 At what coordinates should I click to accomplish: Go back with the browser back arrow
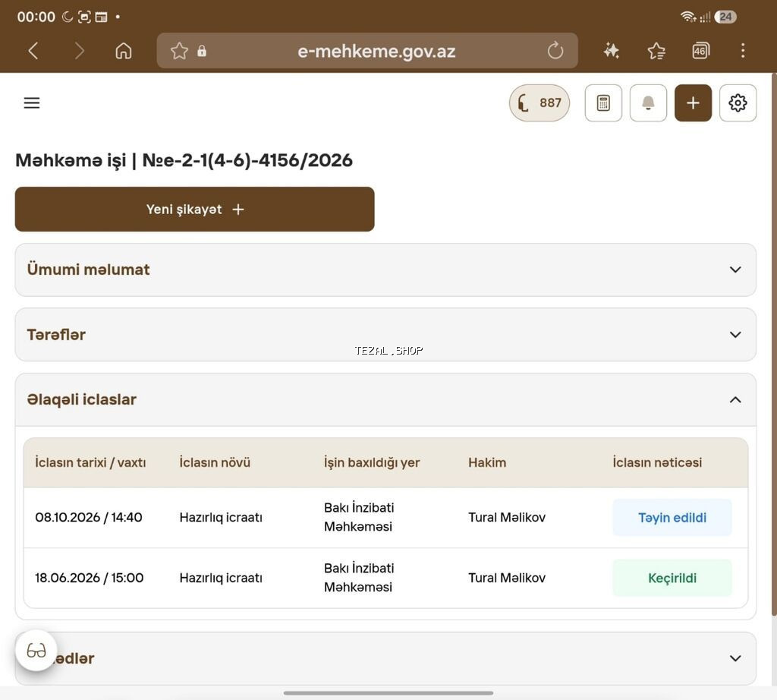coord(33,51)
